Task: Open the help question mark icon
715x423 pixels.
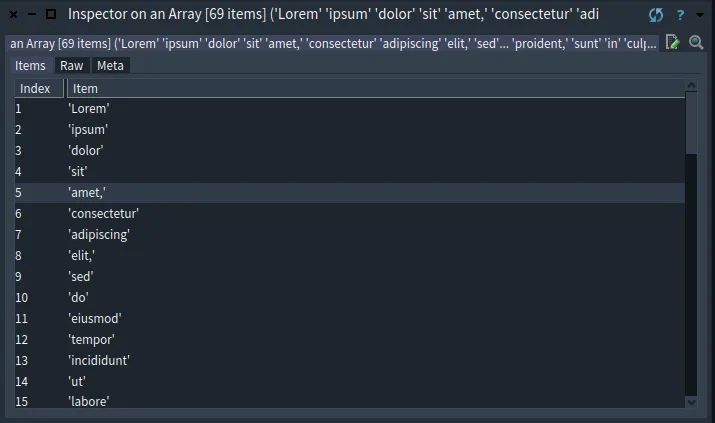Action: click(x=680, y=15)
